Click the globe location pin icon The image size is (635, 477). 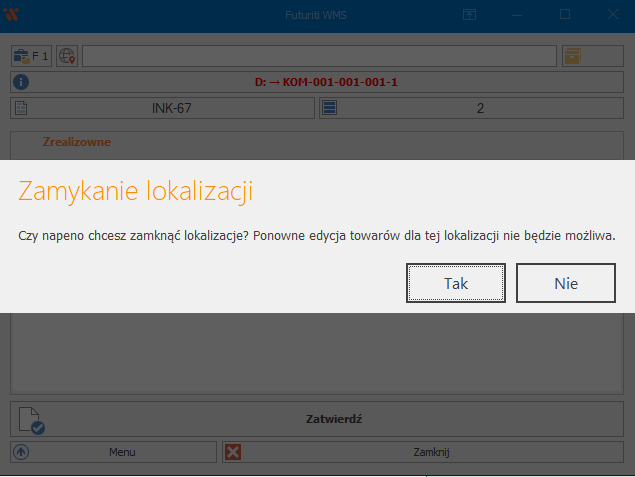click(67, 56)
